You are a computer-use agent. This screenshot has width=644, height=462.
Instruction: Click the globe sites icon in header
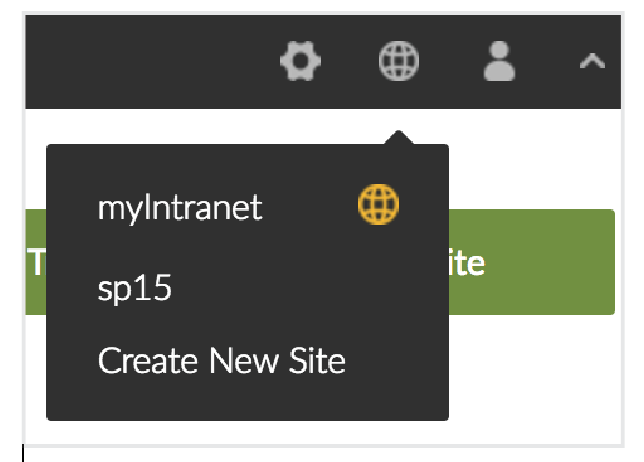[x=398, y=63]
